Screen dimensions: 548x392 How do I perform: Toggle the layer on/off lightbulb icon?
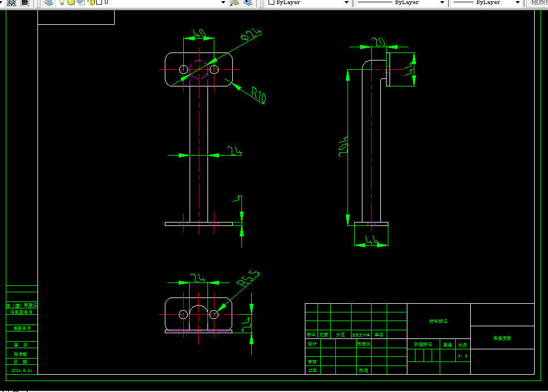point(62,2)
